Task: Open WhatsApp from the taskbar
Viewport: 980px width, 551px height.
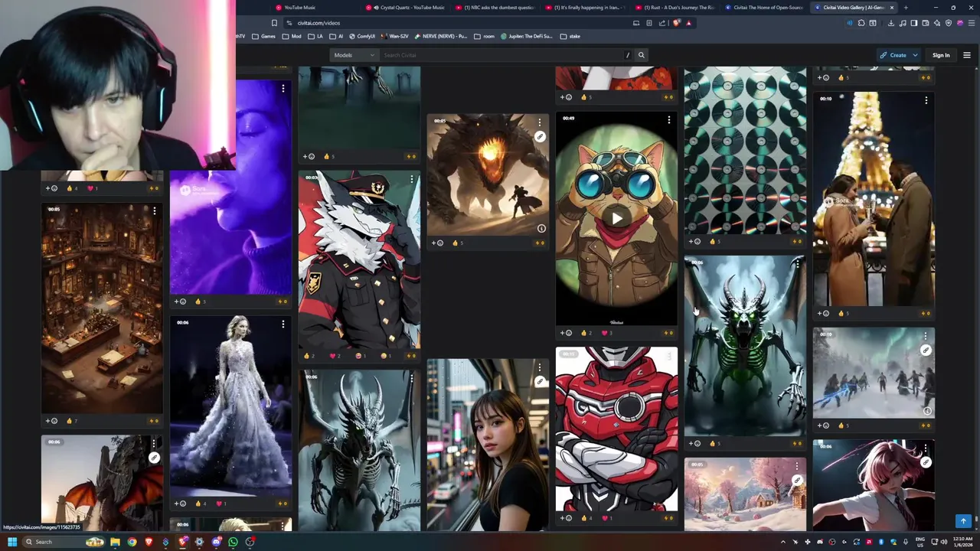Action: tap(233, 542)
